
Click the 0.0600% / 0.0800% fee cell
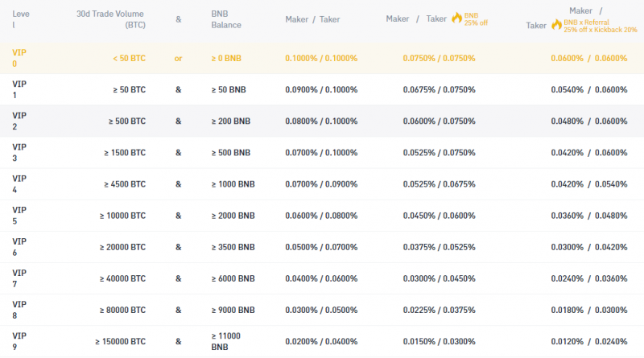pos(321,216)
